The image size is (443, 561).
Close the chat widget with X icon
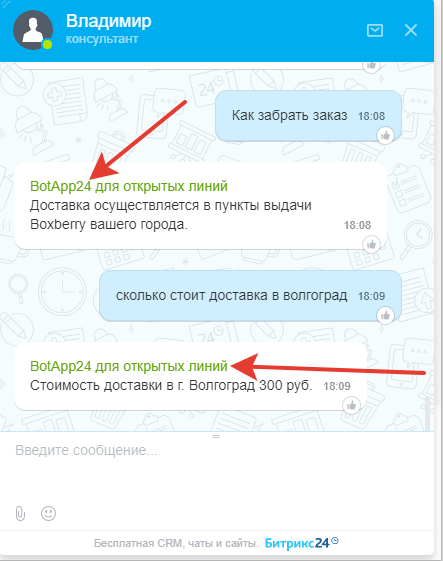pos(411,30)
